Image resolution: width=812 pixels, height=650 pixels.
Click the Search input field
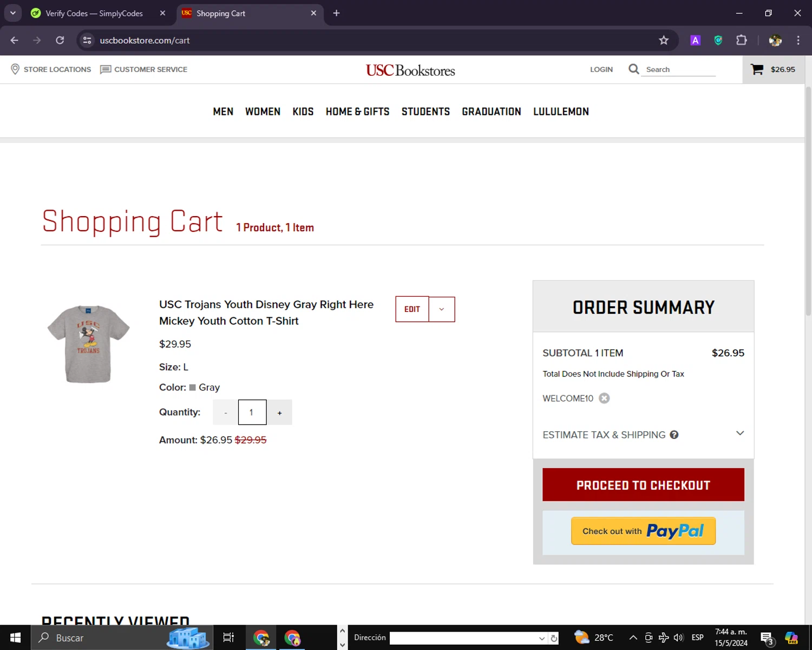coord(678,69)
